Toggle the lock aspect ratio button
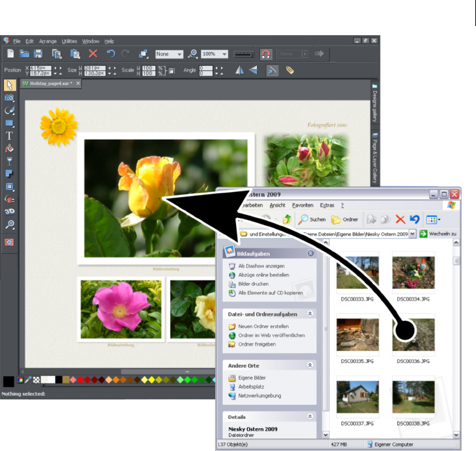This screenshot has height=451, width=476. pyautogui.click(x=172, y=71)
